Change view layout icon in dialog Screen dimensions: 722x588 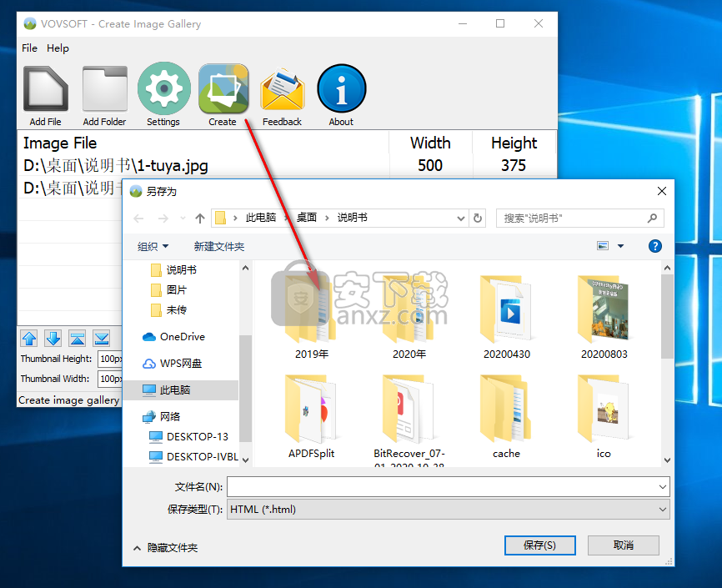[603, 246]
